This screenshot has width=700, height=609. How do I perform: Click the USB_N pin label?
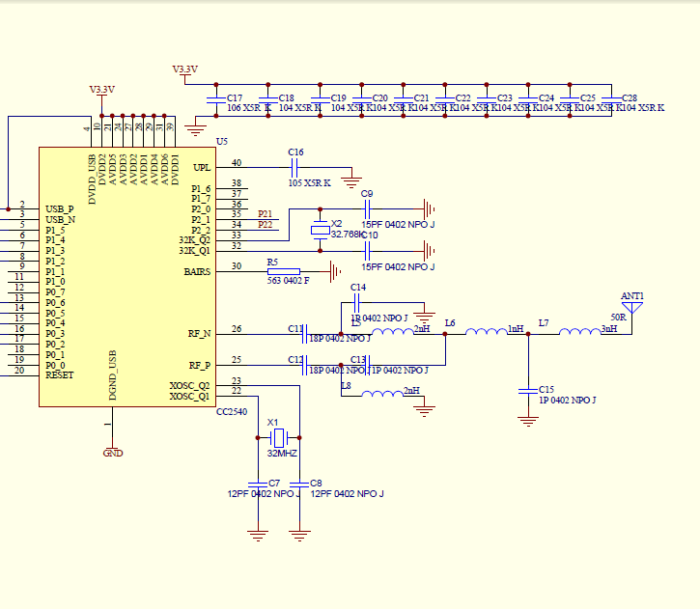click(x=60, y=219)
